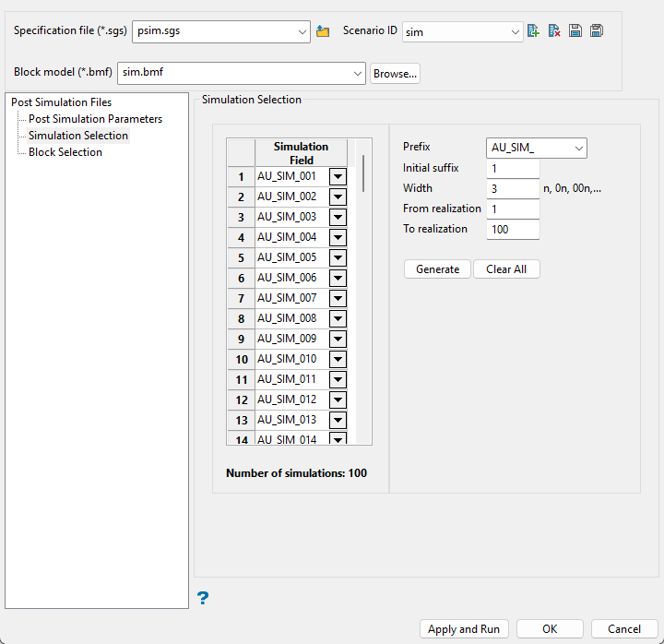This screenshot has width=664, height=644.
Task: Open dropdown arrow for AU_SIM_001 row
Action: click(x=338, y=176)
